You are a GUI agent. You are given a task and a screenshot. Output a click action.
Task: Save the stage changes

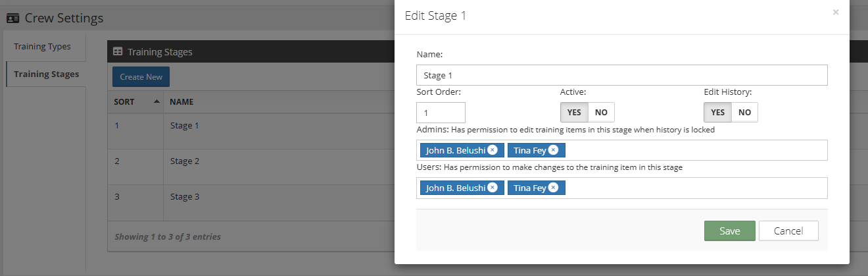(x=730, y=231)
